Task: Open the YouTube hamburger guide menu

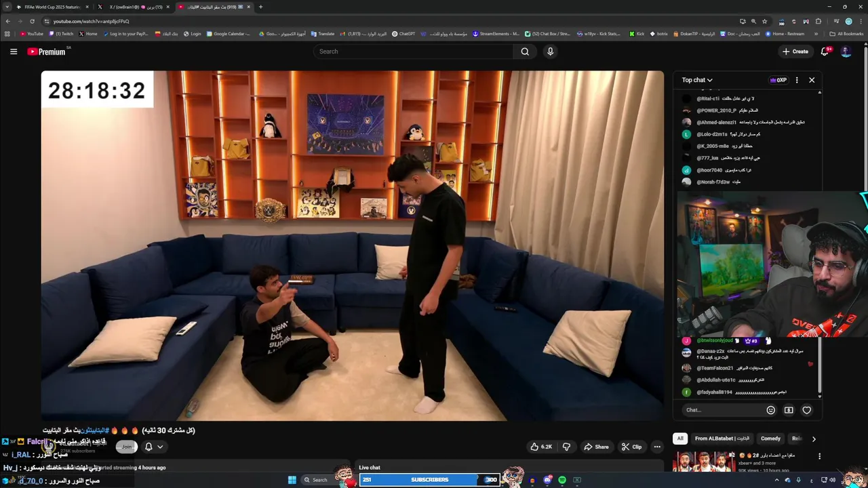Action: click(14, 52)
